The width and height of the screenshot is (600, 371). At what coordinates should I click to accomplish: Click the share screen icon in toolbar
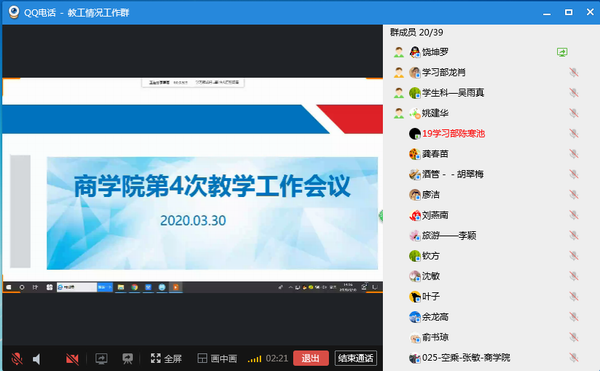tap(101, 358)
